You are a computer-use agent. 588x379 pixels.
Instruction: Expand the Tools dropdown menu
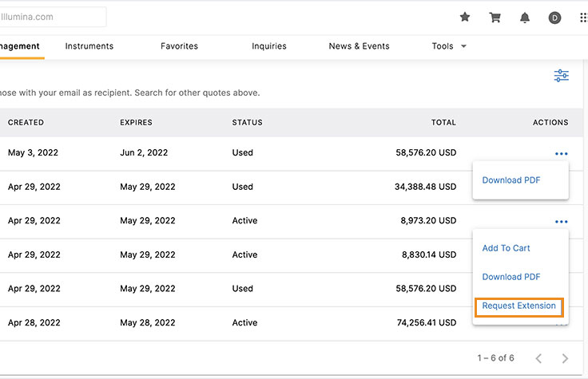pyautogui.click(x=448, y=46)
